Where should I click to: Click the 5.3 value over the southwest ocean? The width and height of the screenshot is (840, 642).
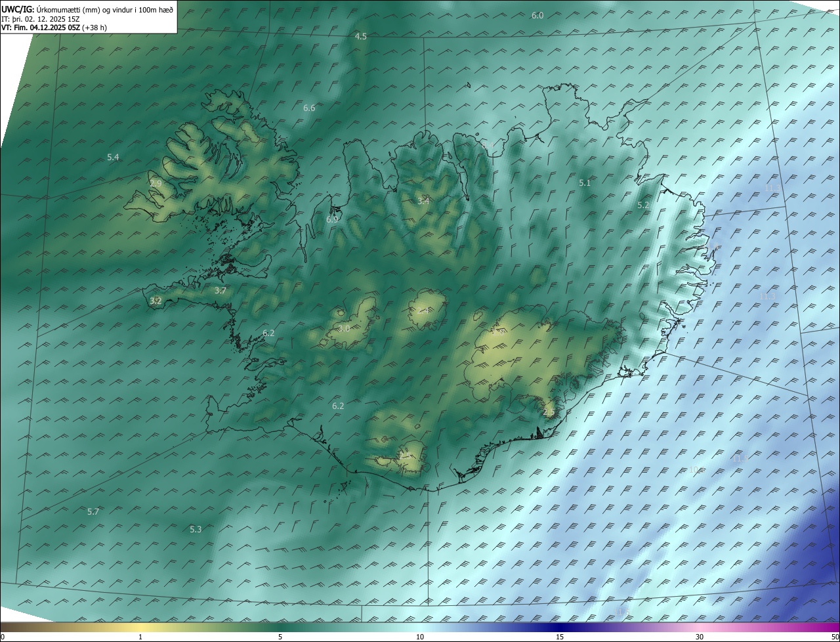(x=196, y=530)
